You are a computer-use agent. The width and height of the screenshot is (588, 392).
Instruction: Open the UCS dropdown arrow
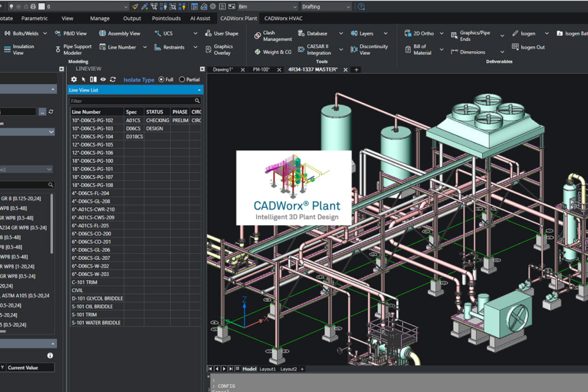[195, 34]
